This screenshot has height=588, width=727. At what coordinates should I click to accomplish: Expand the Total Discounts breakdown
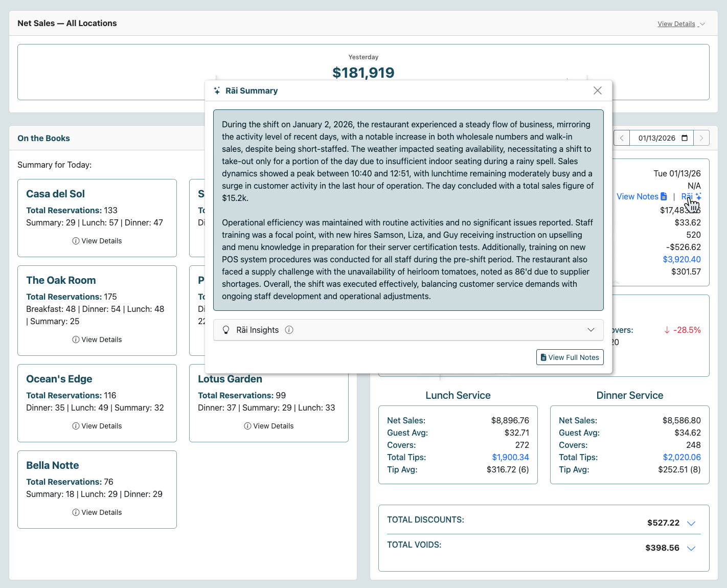tap(692, 523)
